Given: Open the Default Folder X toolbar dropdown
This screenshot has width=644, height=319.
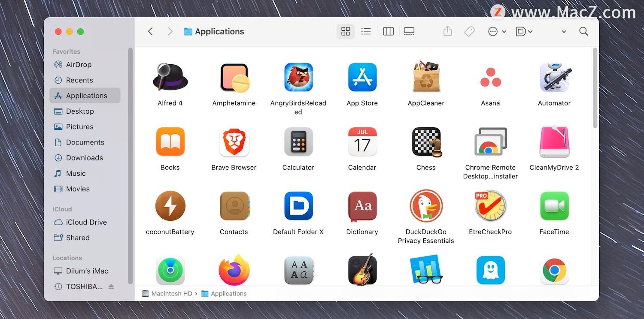Looking at the screenshot, I should pos(524,31).
